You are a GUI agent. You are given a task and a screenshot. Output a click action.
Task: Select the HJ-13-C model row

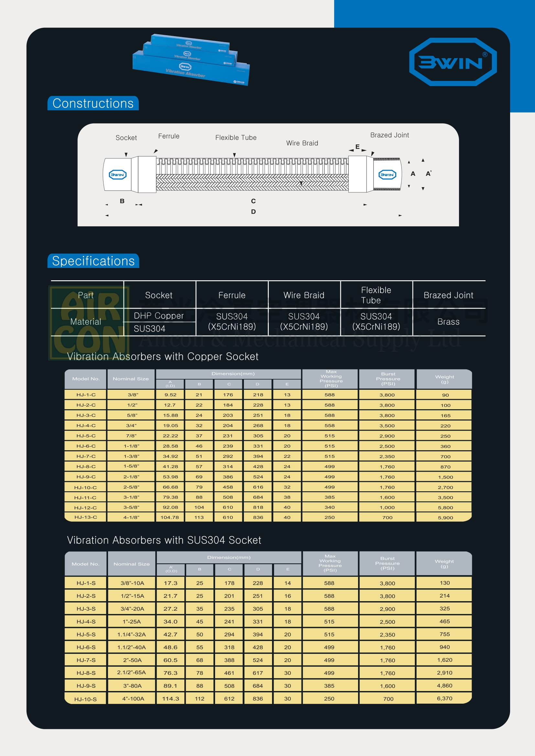tap(268, 517)
